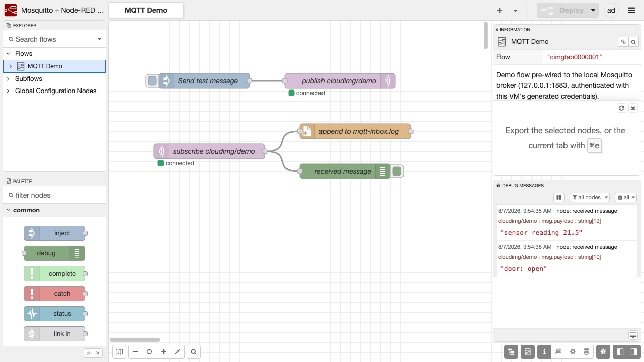644x362 pixels.
Task: Toggle the Palette sidebar panel button
Action: (x=527, y=352)
